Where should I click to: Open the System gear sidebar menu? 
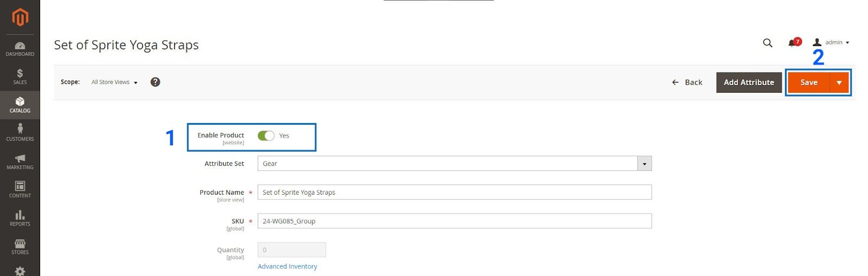[x=20, y=271]
